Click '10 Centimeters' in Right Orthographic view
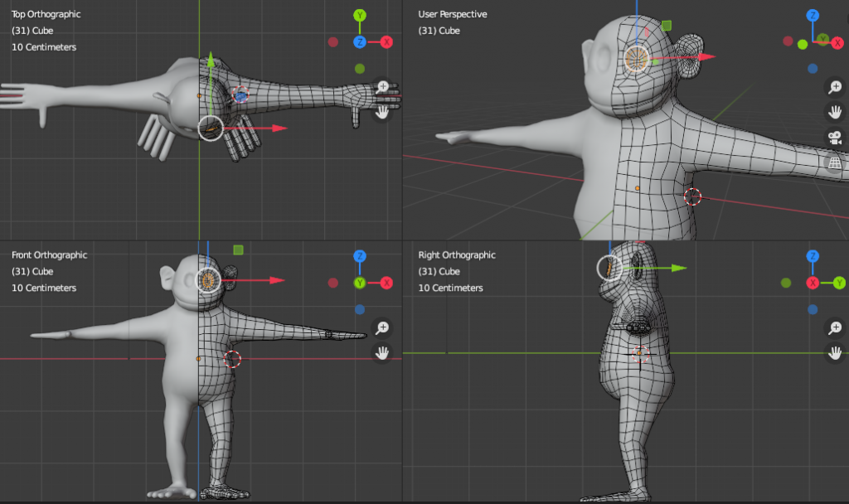This screenshot has width=849, height=504. [x=450, y=288]
